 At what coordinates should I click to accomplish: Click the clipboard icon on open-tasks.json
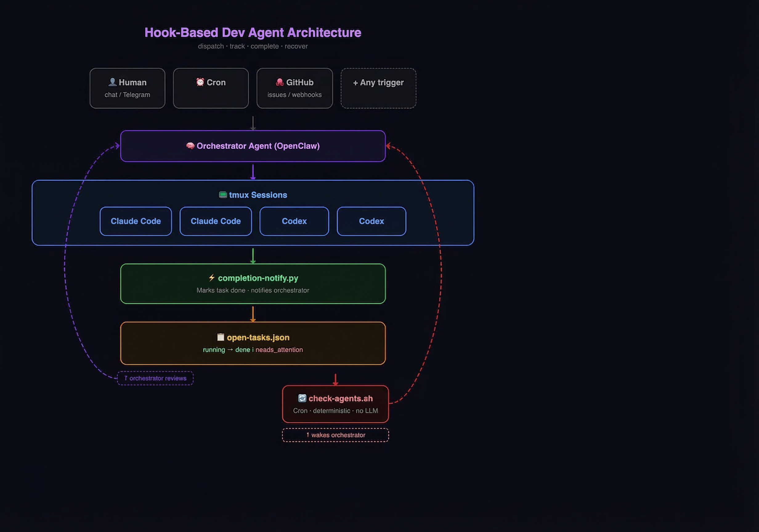pyautogui.click(x=221, y=337)
